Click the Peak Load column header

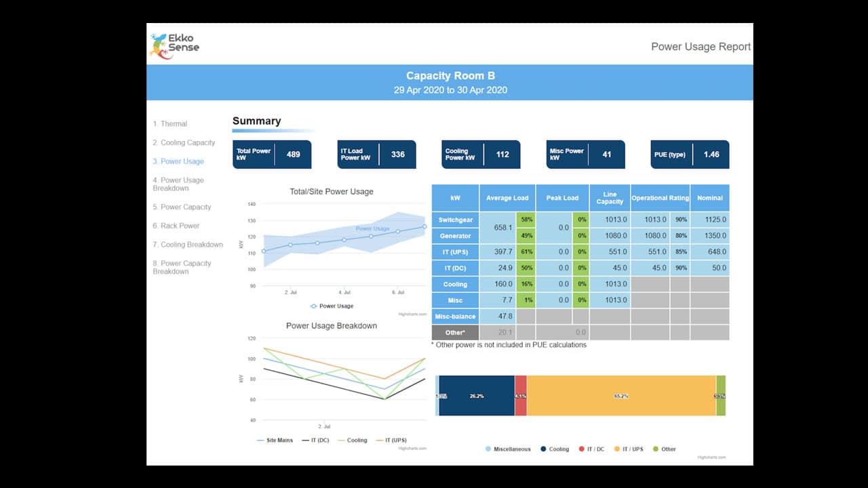point(562,198)
